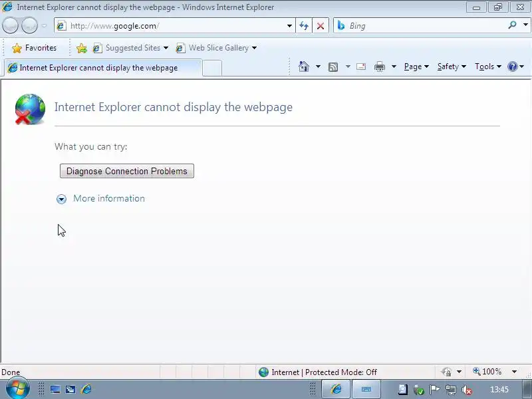Click the Forward navigation button
Image resolution: width=532 pixels, height=399 pixels.
point(29,25)
